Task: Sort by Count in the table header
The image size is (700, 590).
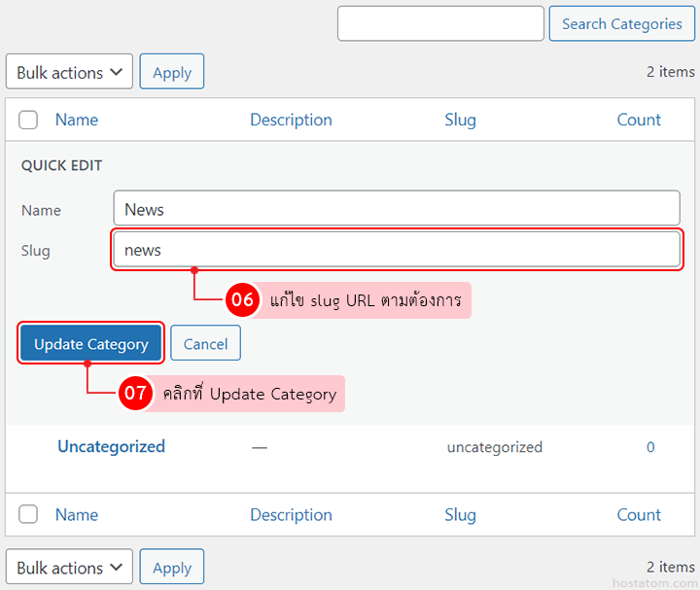Action: (x=639, y=120)
